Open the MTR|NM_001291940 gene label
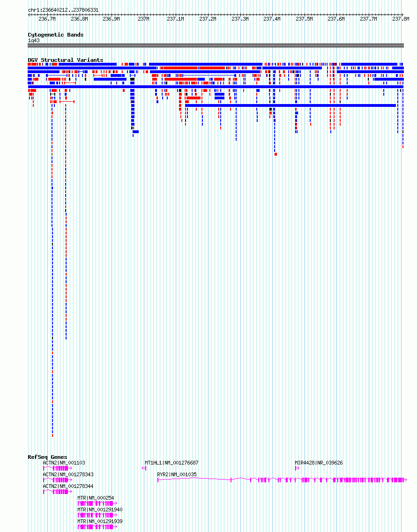The height and width of the screenshot is (532, 417). tap(100, 510)
